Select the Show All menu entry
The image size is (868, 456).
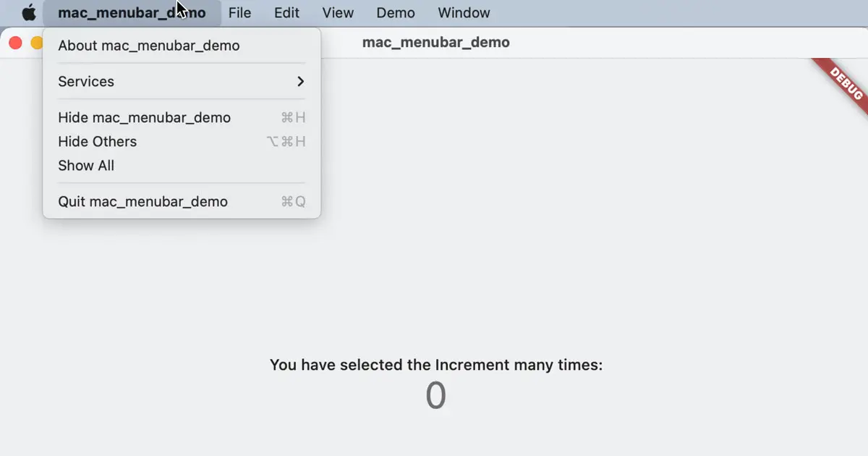tap(86, 165)
